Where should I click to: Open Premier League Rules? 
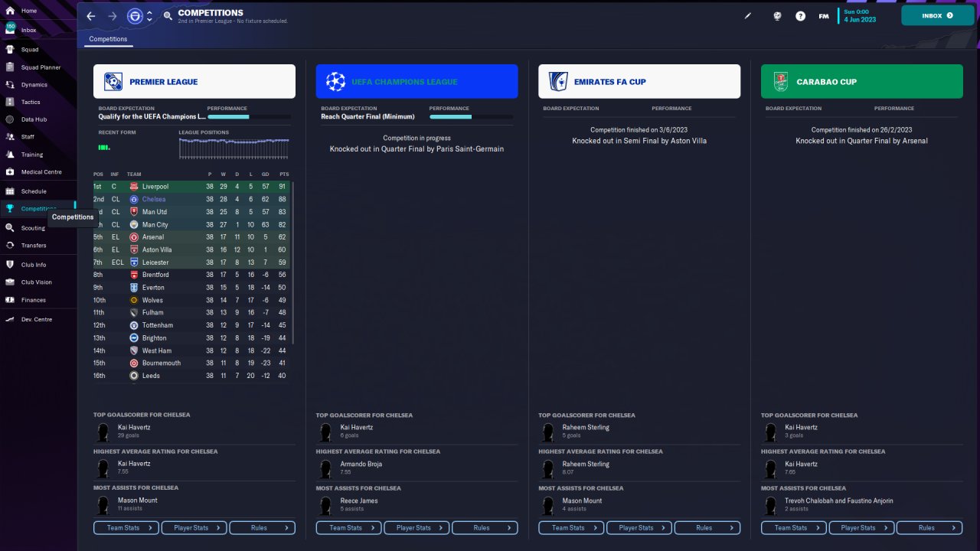[263, 527]
